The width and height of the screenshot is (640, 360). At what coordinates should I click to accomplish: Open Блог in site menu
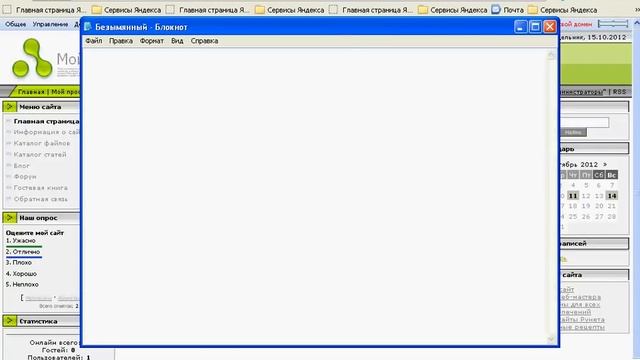click(21, 166)
